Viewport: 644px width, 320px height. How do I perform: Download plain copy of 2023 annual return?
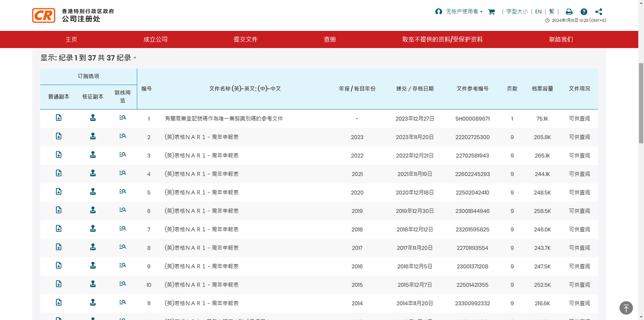pos(59,136)
